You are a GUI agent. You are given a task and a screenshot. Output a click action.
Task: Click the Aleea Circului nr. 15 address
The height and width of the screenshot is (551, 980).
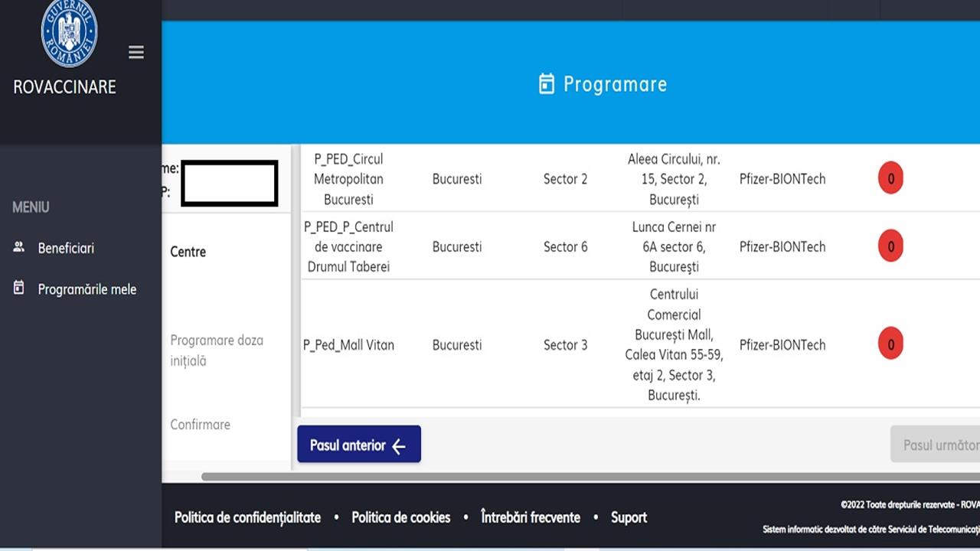[x=674, y=179]
